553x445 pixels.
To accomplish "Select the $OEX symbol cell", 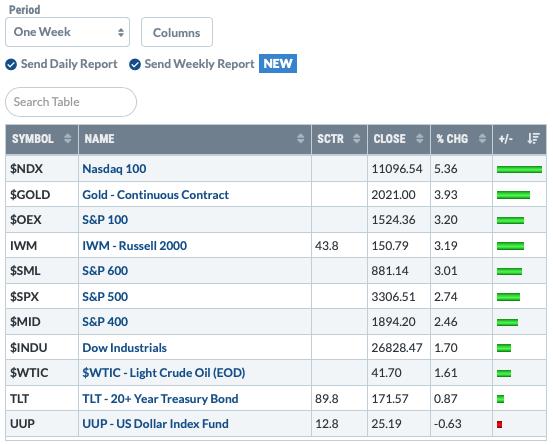I will [x=42, y=220].
